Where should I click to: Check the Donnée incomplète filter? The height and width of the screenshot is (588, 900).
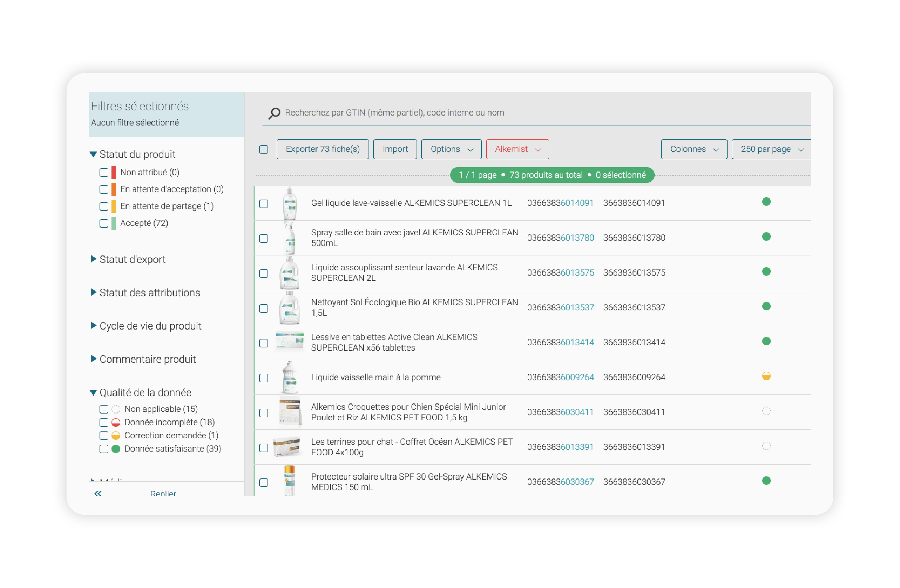[x=104, y=422]
